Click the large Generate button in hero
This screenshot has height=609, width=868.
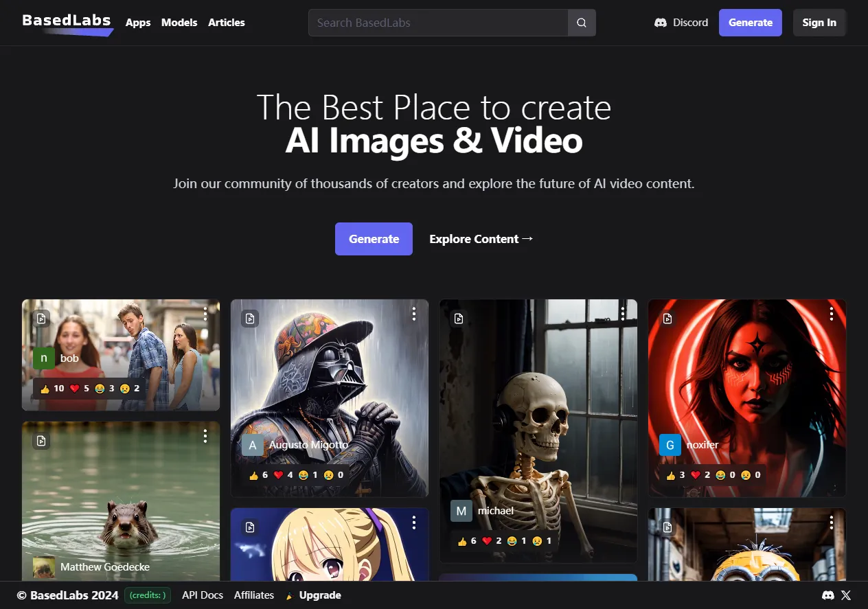374,239
